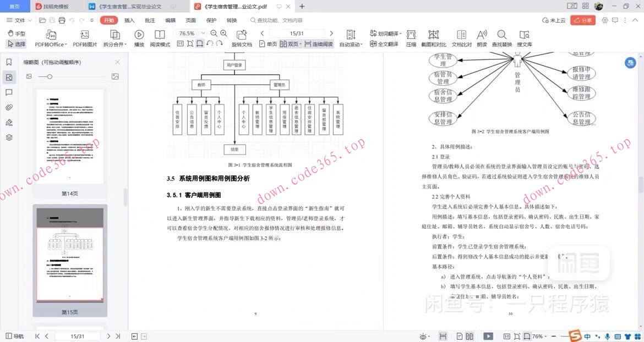Launch the Read Aloud (朗读) feature

tap(482, 38)
